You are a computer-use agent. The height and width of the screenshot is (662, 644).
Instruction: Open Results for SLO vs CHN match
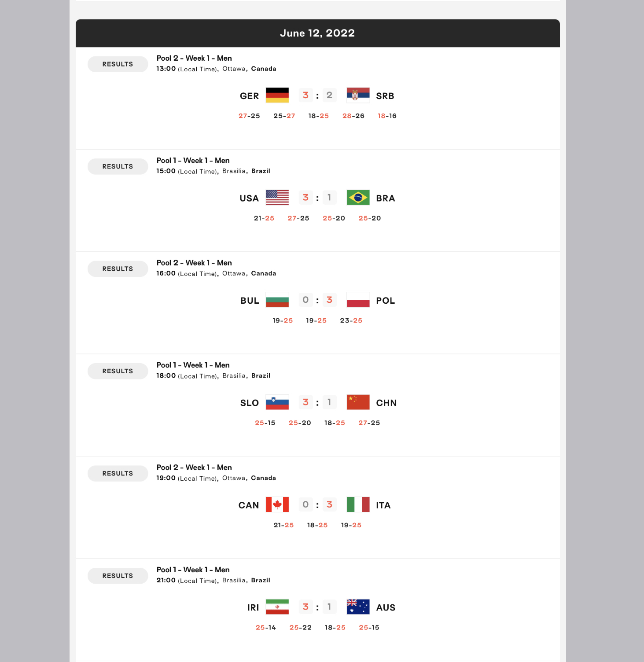tap(118, 371)
